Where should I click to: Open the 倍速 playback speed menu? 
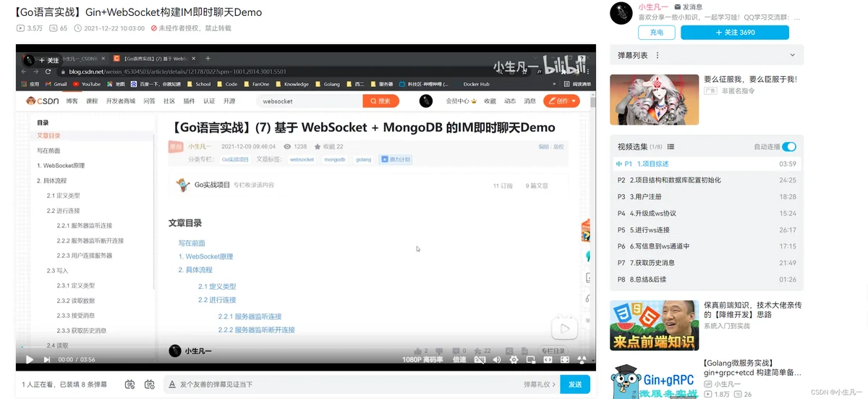coord(459,359)
